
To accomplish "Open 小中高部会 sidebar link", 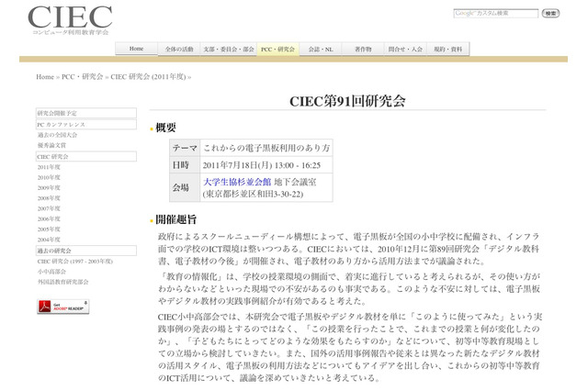I will pos(51,272).
